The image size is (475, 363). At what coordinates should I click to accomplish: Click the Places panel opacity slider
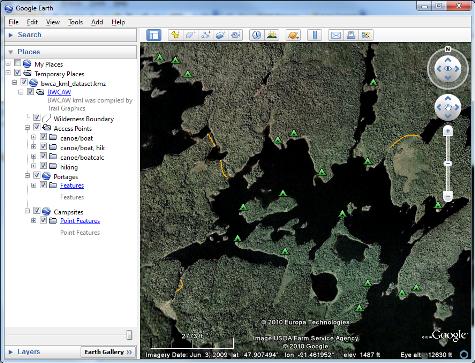129,335
